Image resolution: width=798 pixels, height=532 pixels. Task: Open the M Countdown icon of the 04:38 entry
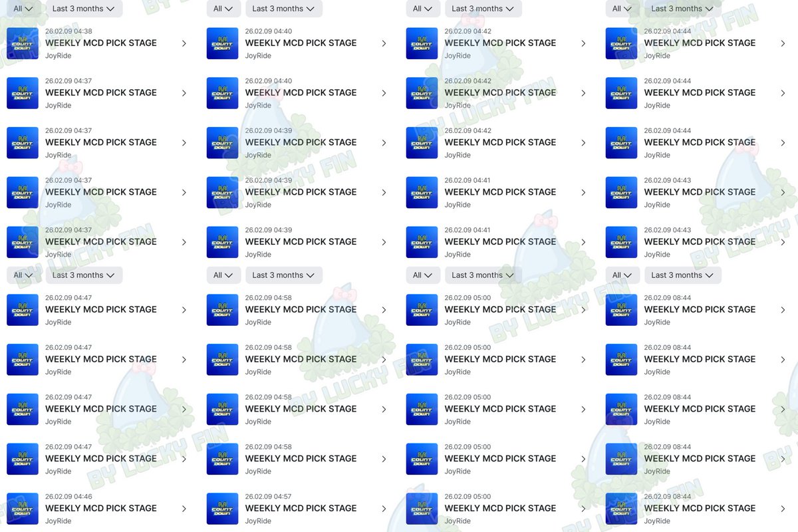pos(23,43)
